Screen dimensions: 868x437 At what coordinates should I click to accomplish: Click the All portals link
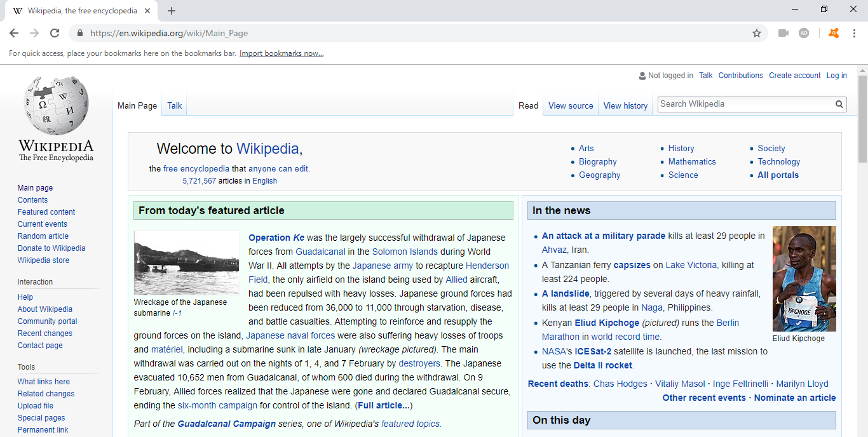(778, 175)
